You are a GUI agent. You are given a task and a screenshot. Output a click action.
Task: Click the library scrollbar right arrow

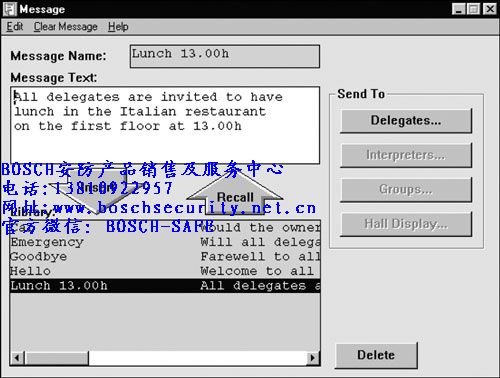point(313,358)
